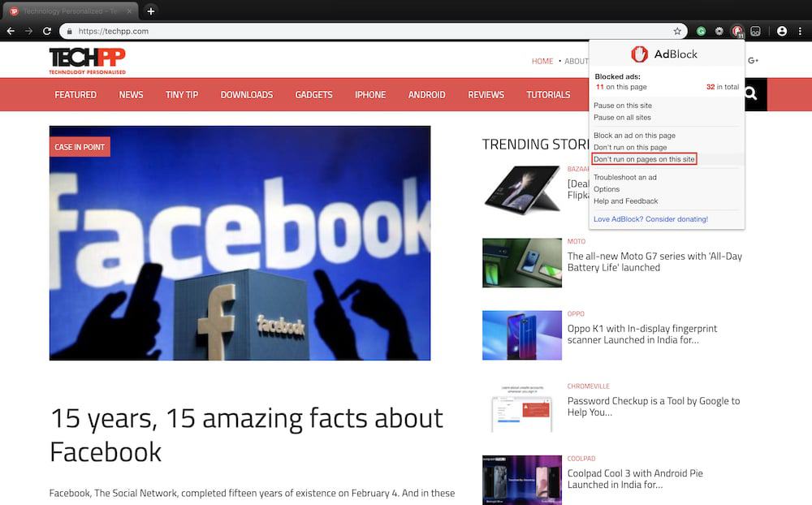The width and height of the screenshot is (812, 505).
Task: Open the Surface tablet deal thumbnail
Action: click(x=522, y=189)
